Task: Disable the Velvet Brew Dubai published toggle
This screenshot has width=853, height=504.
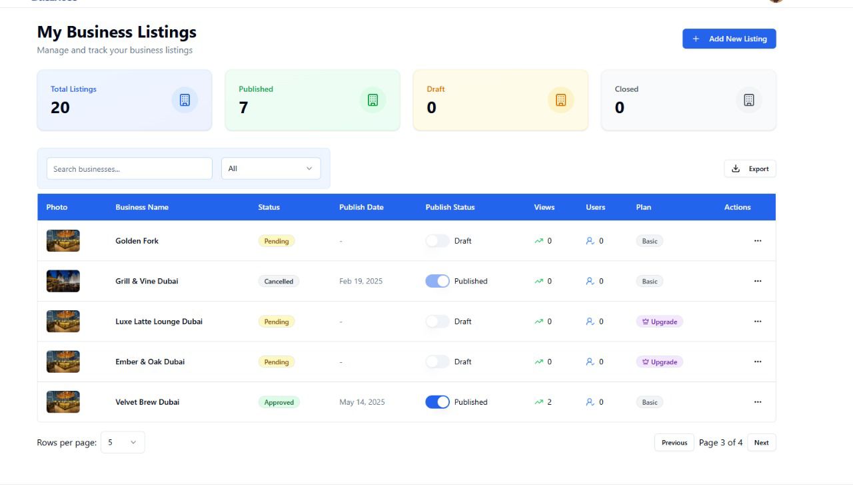Action: 437,402
